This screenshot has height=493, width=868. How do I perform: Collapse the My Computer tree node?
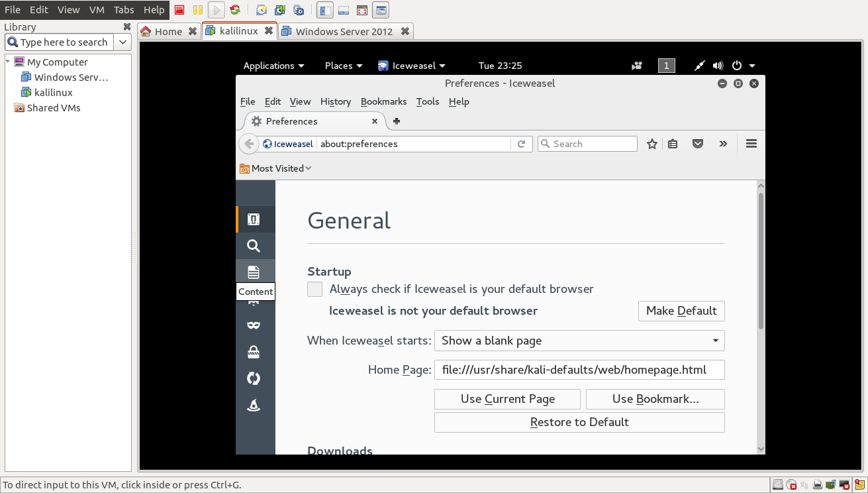click(x=8, y=62)
